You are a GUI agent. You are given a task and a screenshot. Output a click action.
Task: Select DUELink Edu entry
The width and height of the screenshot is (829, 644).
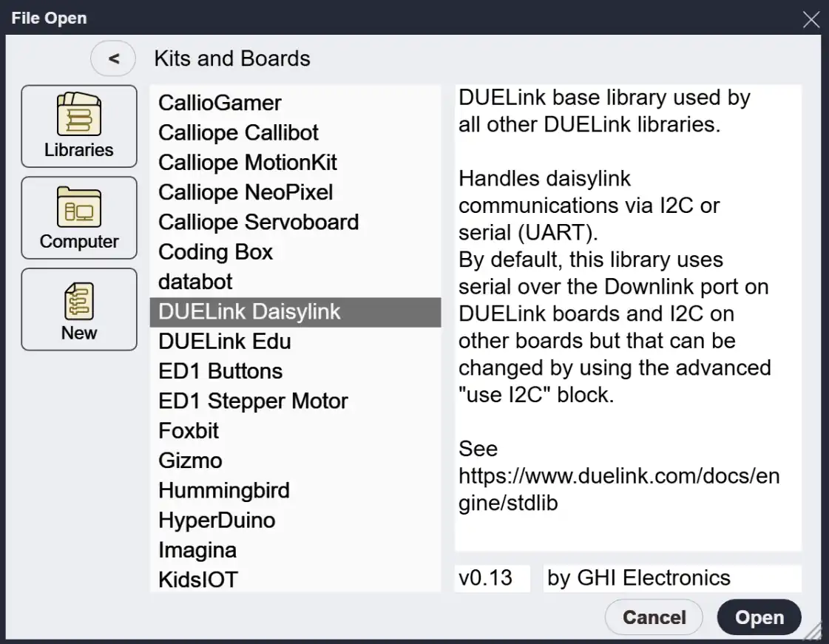[x=224, y=342]
